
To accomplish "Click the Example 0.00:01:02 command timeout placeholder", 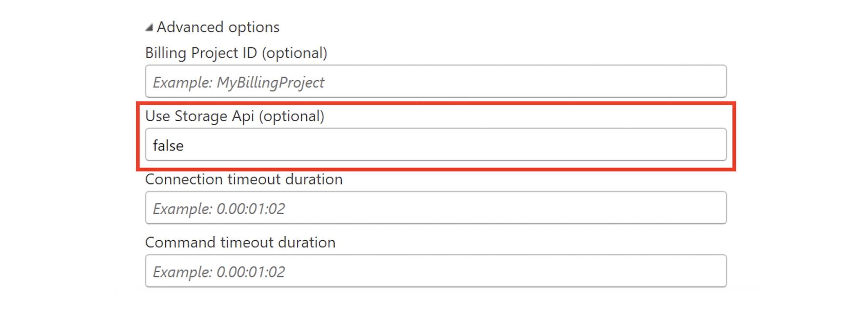I will 218,271.
